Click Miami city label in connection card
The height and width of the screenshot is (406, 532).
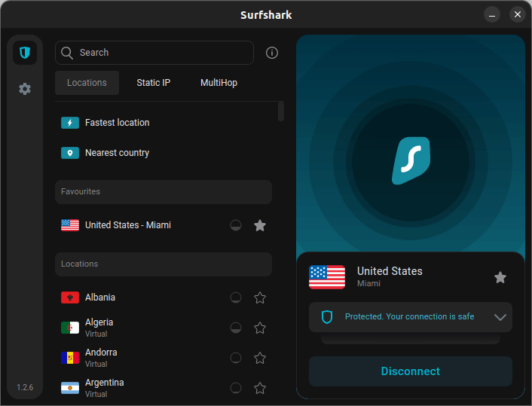coord(368,283)
